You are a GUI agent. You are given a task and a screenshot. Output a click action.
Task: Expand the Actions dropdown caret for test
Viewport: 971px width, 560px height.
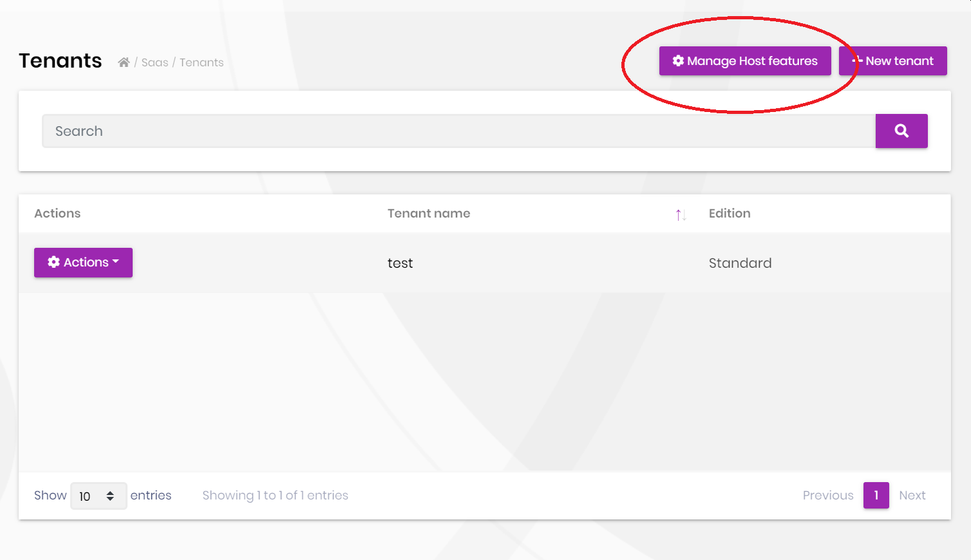tap(116, 261)
